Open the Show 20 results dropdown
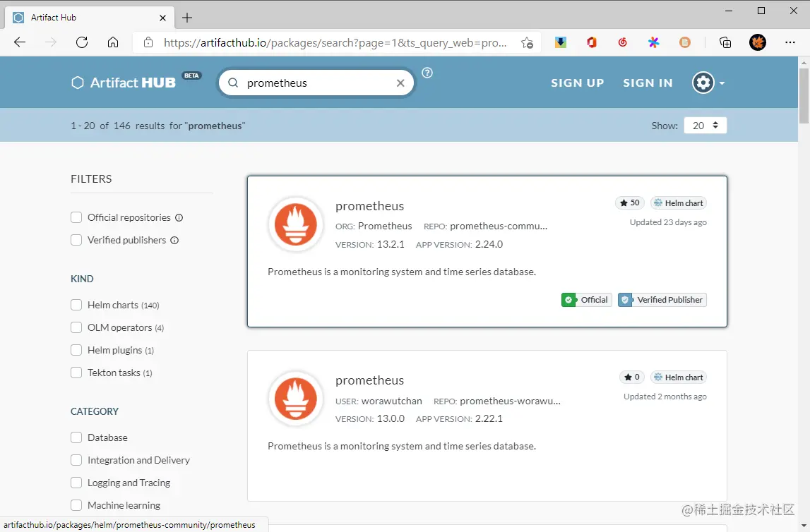Screen dimensions: 810x532 coord(705,126)
